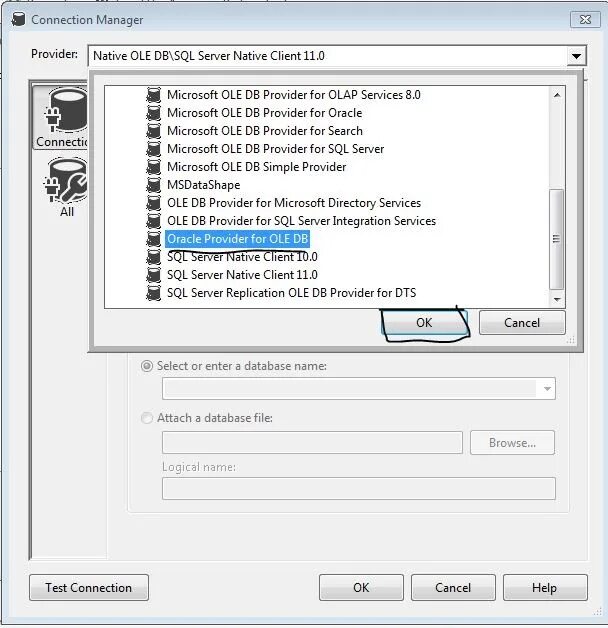This screenshot has width=608, height=628.
Task: Click icon beside OLE DB Provider for SQL Server Integration Services
Action: (153, 221)
